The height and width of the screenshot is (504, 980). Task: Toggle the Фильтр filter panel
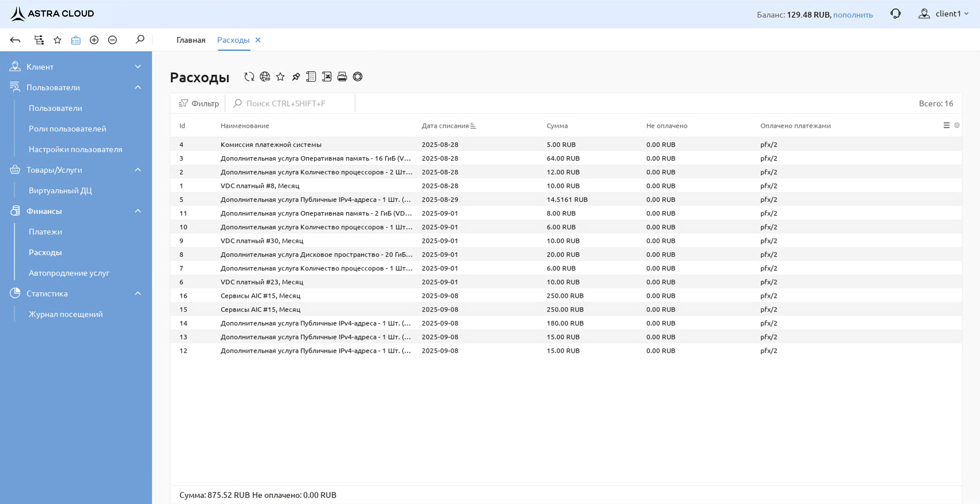tap(199, 103)
